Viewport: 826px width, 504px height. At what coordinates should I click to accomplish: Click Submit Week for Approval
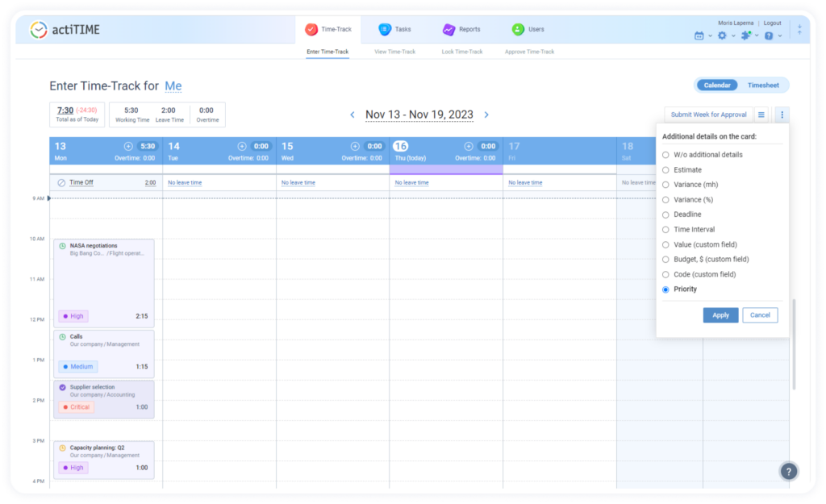[x=708, y=115]
